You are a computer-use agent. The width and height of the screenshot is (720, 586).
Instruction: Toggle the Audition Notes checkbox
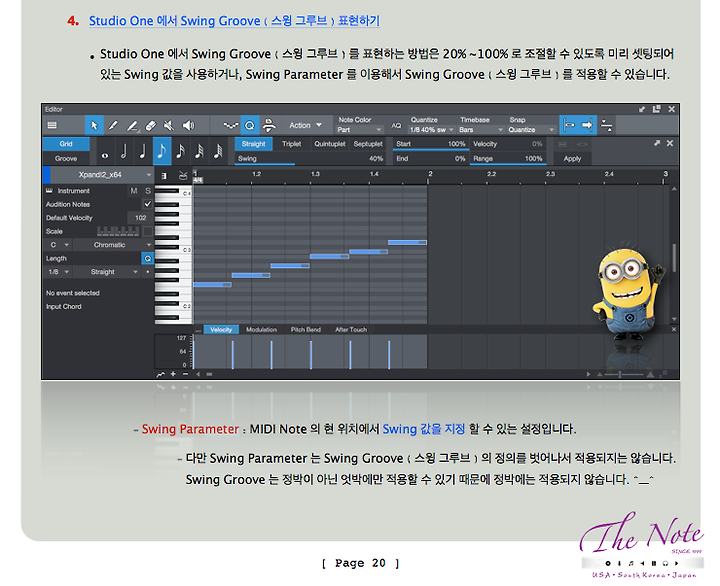click(x=147, y=204)
